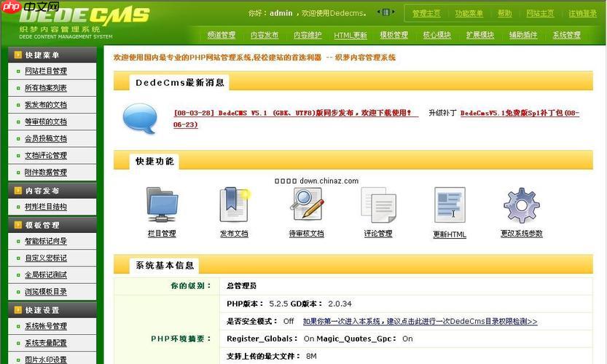
Task: Click the 待审核文档 magnifier icon
Action: [306, 204]
